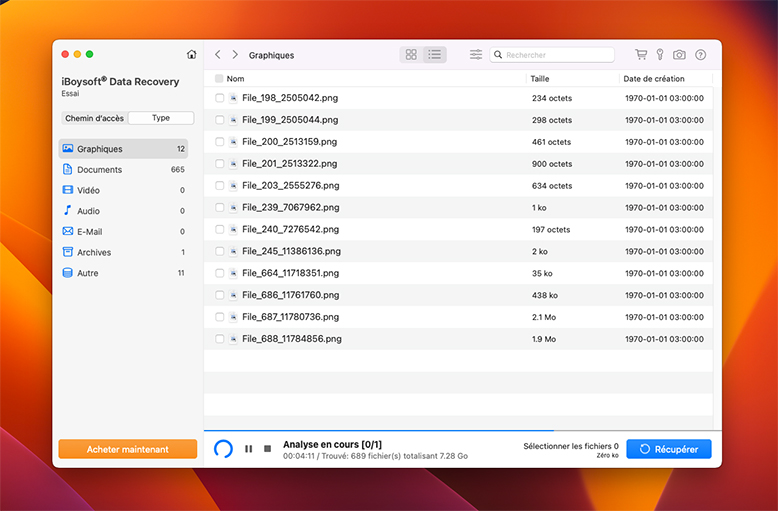The height and width of the screenshot is (511, 778).
Task: Select the Autre category label
Action: coord(87,273)
